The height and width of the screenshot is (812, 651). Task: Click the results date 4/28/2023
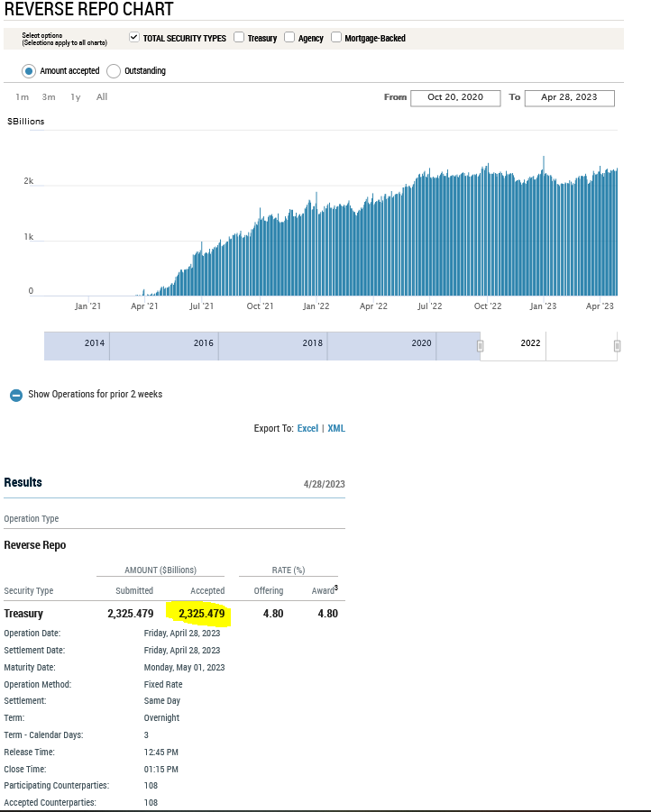pos(325,484)
